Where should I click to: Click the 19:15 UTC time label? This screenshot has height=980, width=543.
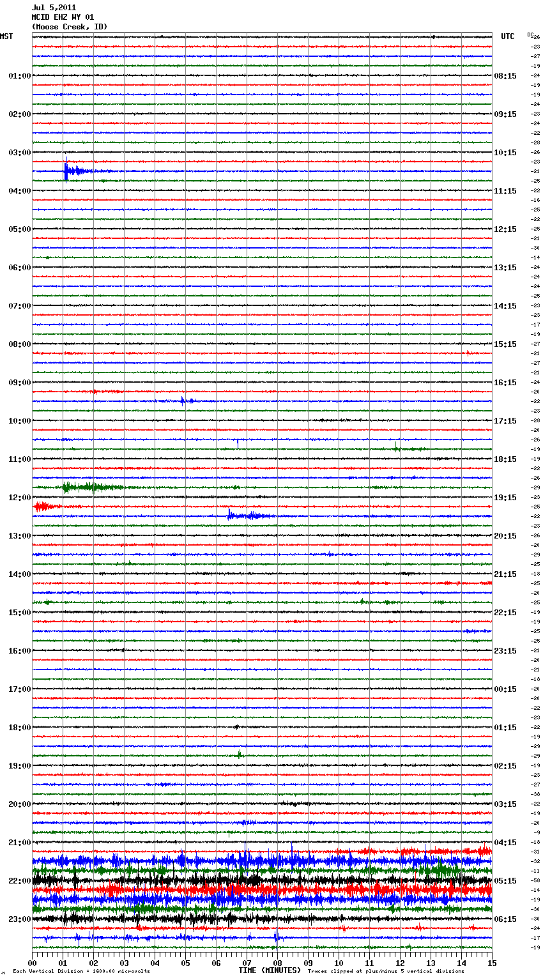pyautogui.click(x=505, y=498)
